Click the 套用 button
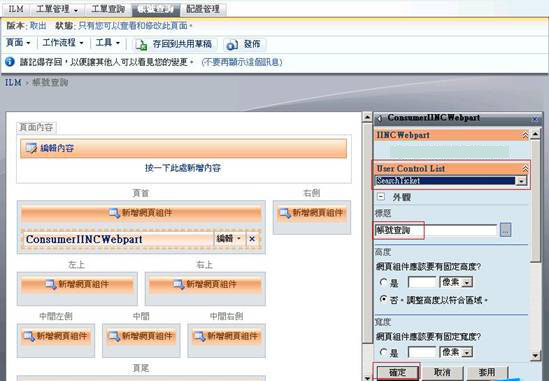Screen dimensions: 549x381 coord(487,372)
